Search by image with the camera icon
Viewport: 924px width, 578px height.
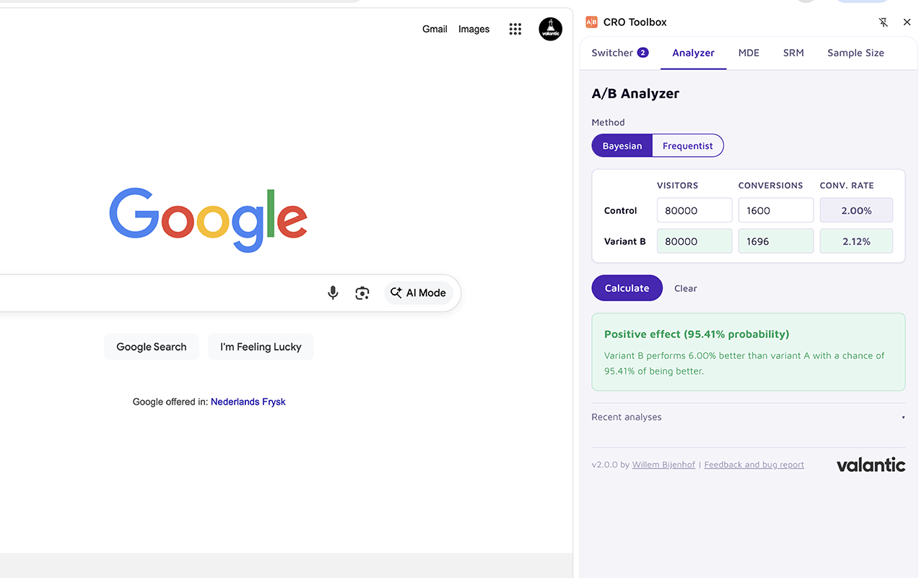(x=362, y=293)
